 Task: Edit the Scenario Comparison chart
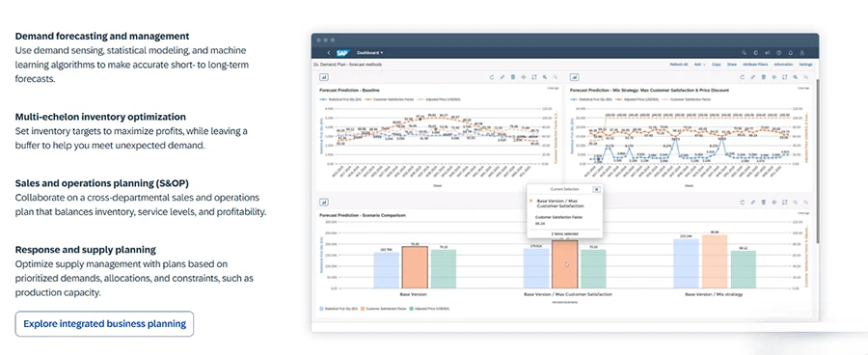753,203
